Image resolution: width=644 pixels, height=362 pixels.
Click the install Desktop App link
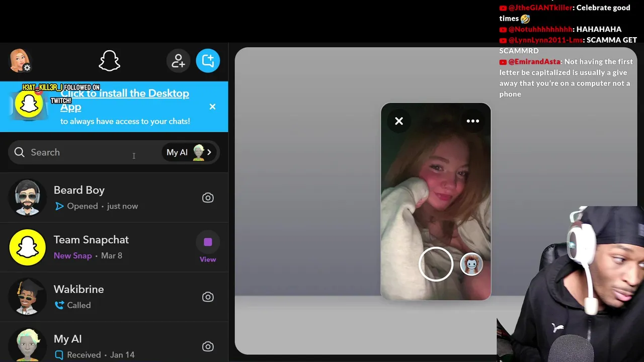[125, 100]
